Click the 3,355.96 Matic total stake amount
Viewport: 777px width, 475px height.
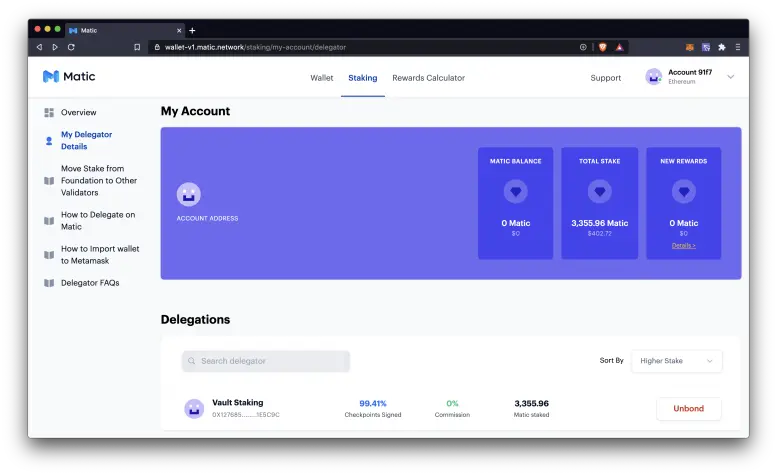pyautogui.click(x=600, y=223)
